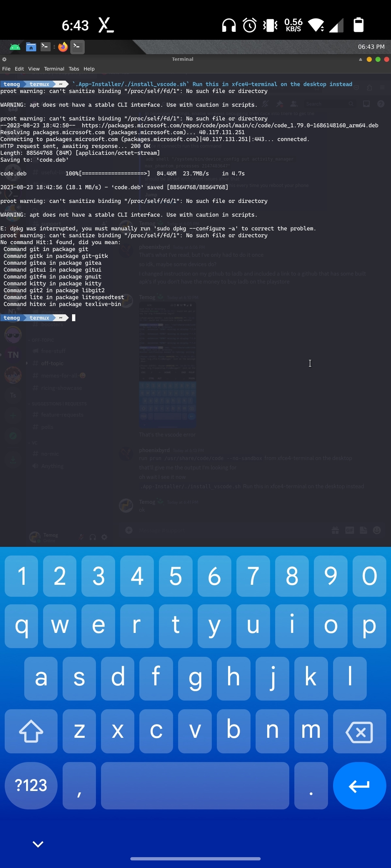Tap the number 8 key
This screenshot has width=391, height=868.
pyautogui.click(x=292, y=576)
